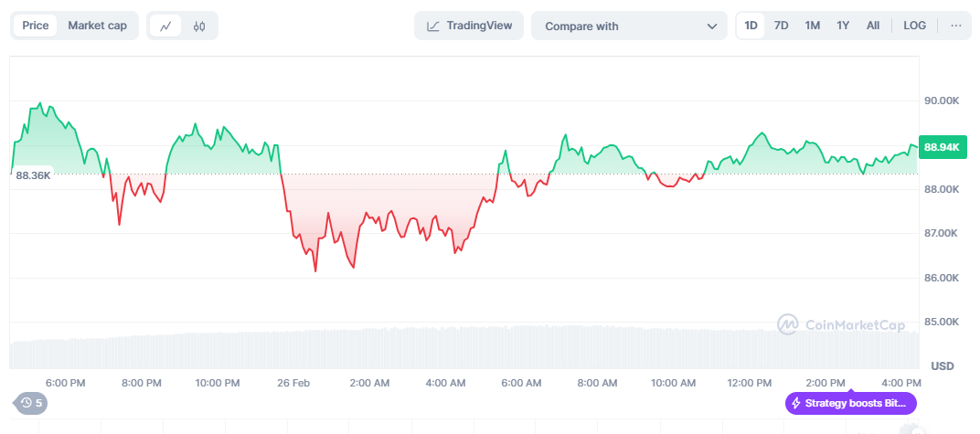Click the 88.36K opening price label
This screenshot has width=980, height=434.
33,175
